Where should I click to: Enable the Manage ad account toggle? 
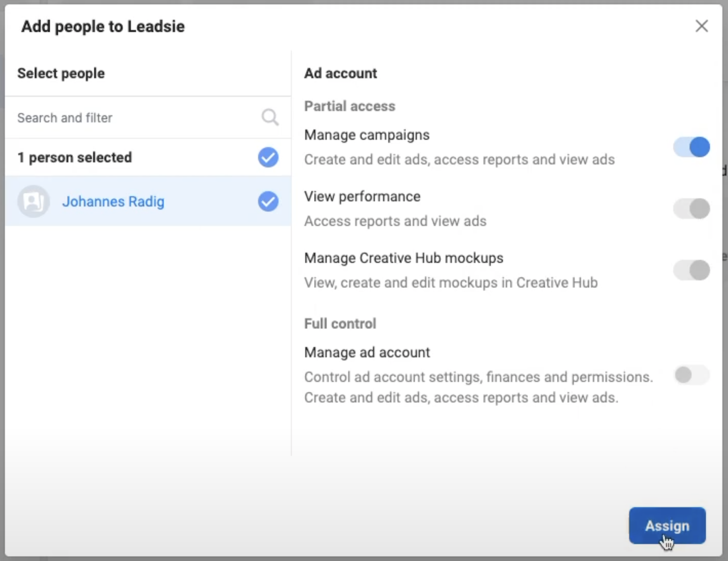coord(691,375)
